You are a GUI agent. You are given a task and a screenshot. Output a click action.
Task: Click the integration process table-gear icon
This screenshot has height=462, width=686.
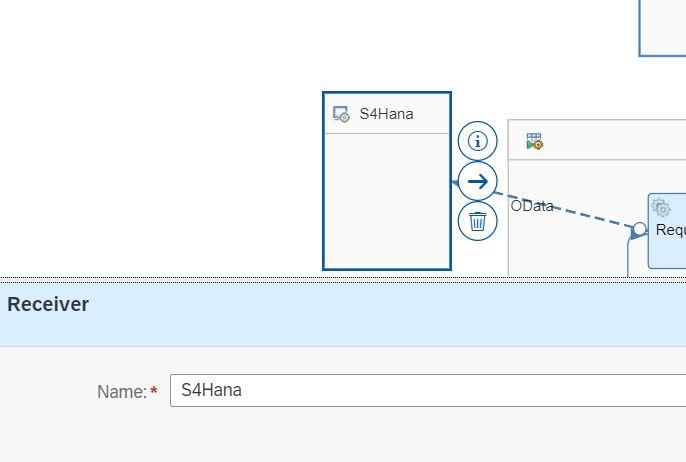click(534, 141)
